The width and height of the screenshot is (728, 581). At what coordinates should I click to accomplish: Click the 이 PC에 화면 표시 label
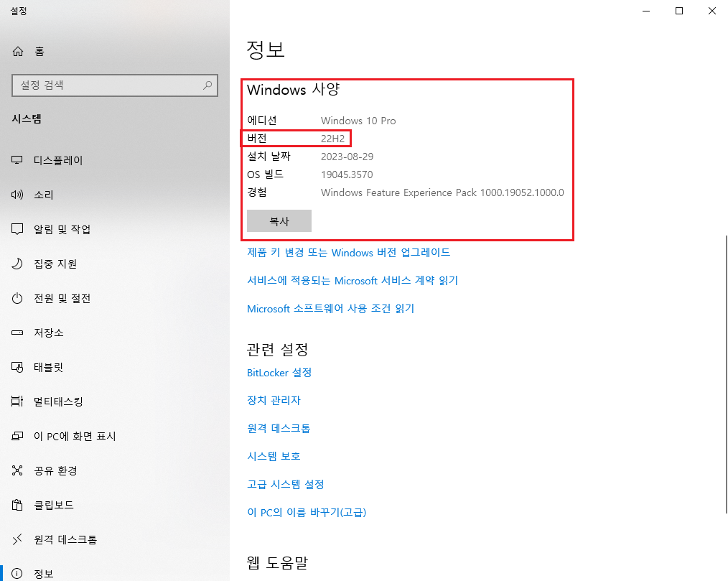coord(75,436)
